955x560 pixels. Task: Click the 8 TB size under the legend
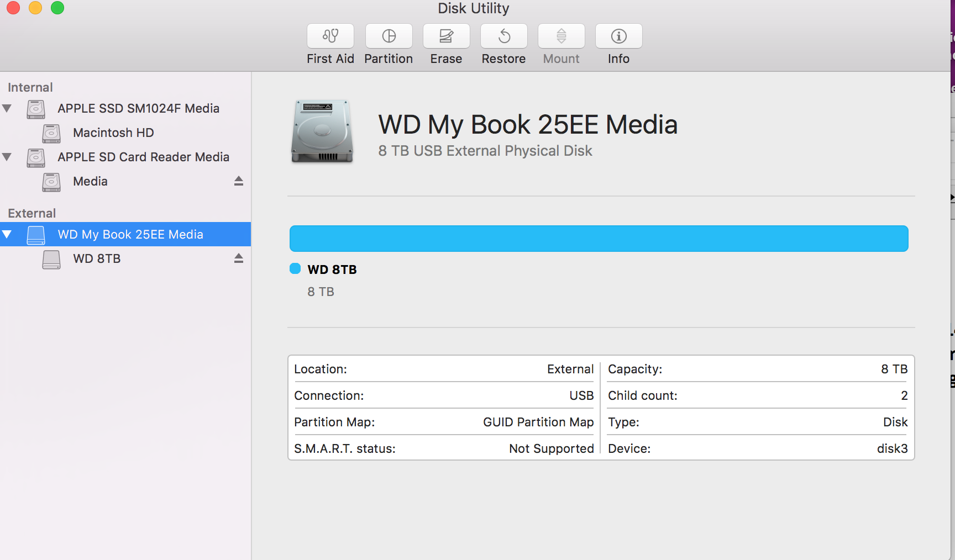321,292
